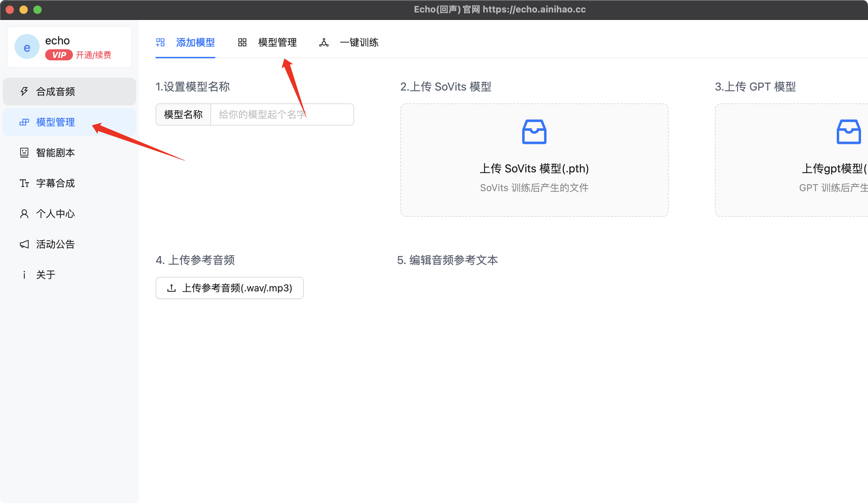Click the 3.上传 GPT 模型 heading
This screenshot has width=868, height=503.
tap(756, 87)
